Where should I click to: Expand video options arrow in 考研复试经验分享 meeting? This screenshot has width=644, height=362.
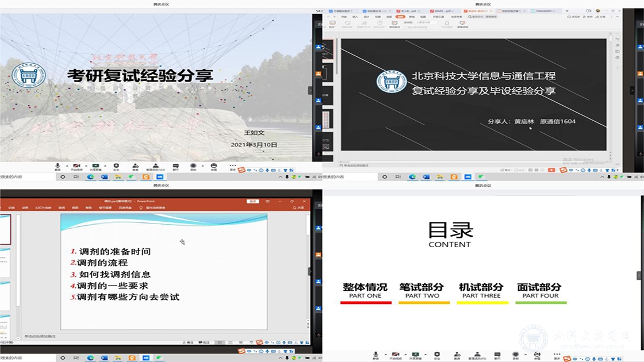coord(86,166)
